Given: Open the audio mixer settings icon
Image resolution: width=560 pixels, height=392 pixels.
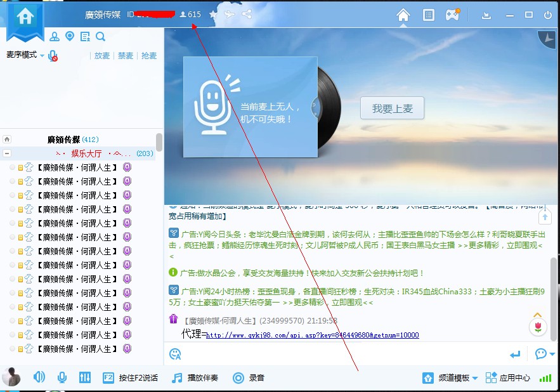Looking at the screenshot, I should click(84, 377).
